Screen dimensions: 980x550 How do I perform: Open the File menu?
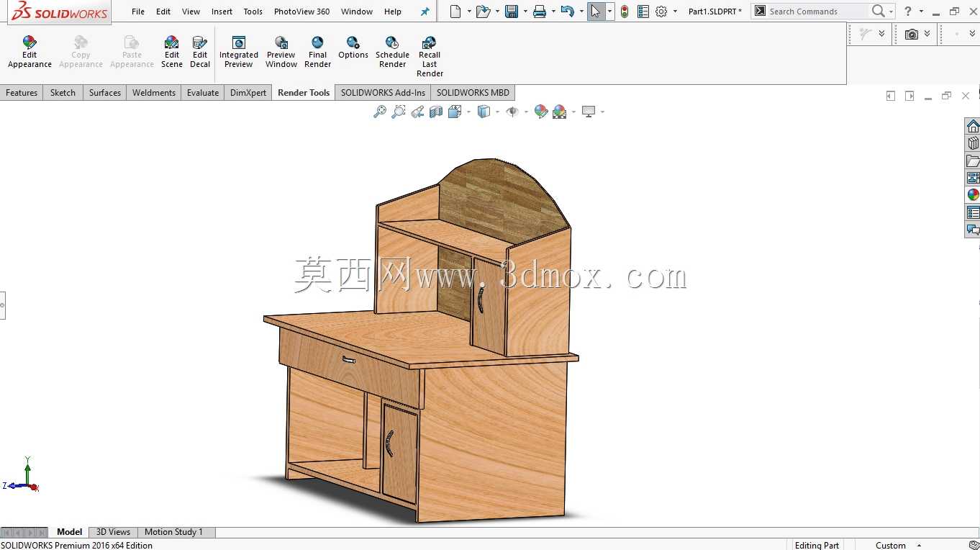[x=138, y=12]
